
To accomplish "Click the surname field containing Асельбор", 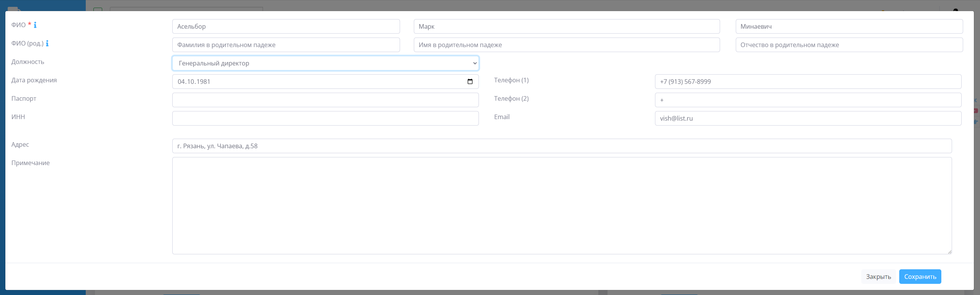I will tap(286, 26).
